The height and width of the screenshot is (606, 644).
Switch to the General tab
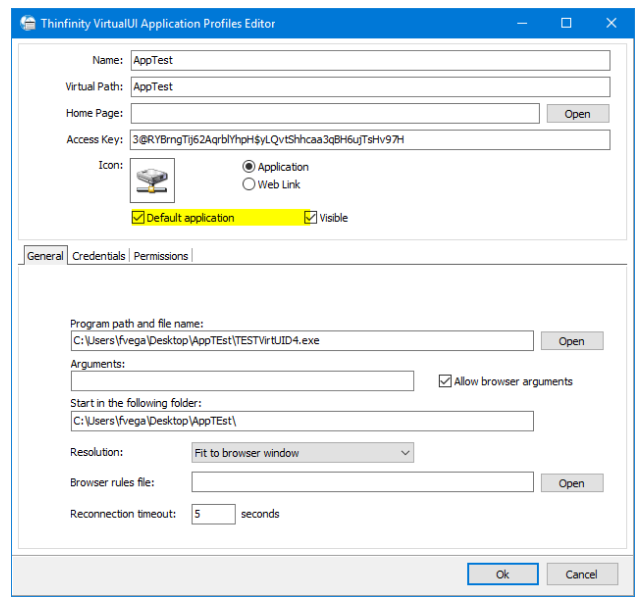click(45, 256)
